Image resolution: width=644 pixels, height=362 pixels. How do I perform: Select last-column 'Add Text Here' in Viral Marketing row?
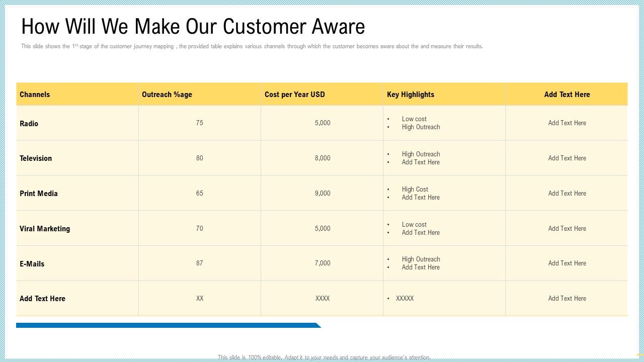pos(567,229)
